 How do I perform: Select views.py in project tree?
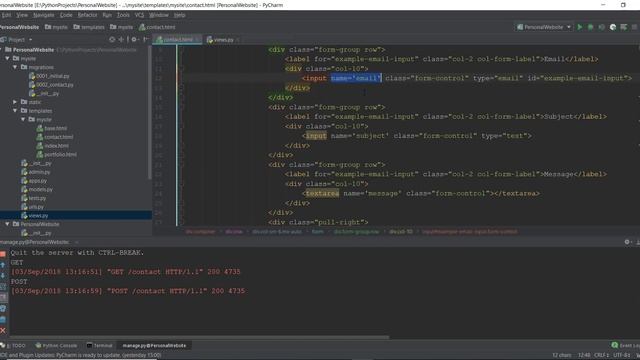click(x=35, y=216)
